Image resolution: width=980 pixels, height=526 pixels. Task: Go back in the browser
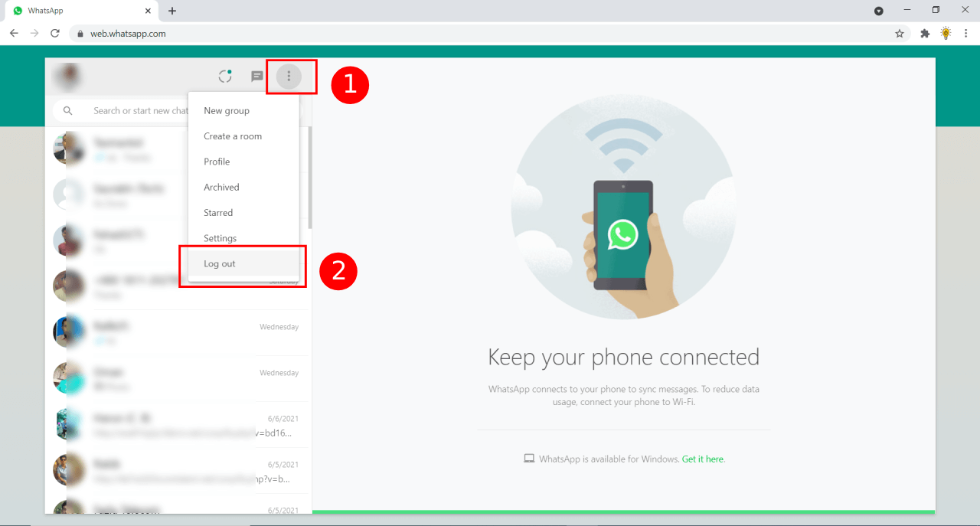point(14,34)
